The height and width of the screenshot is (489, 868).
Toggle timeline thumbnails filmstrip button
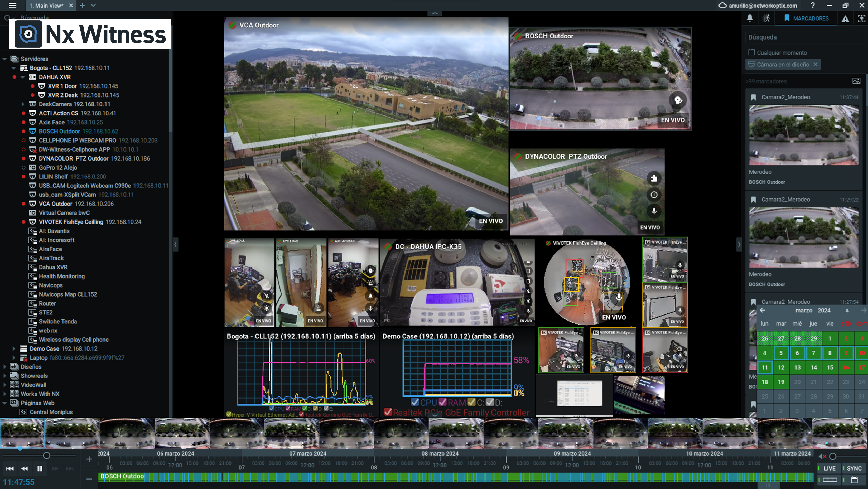coord(829,480)
